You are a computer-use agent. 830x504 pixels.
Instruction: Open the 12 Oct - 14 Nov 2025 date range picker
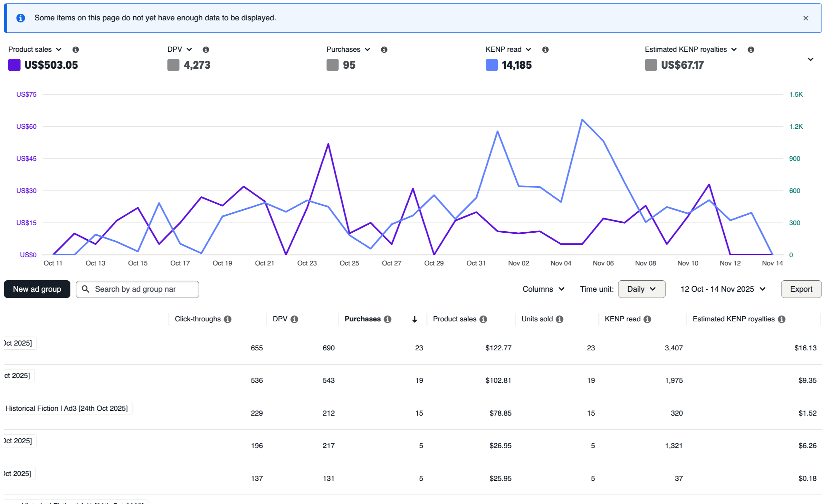tap(723, 289)
